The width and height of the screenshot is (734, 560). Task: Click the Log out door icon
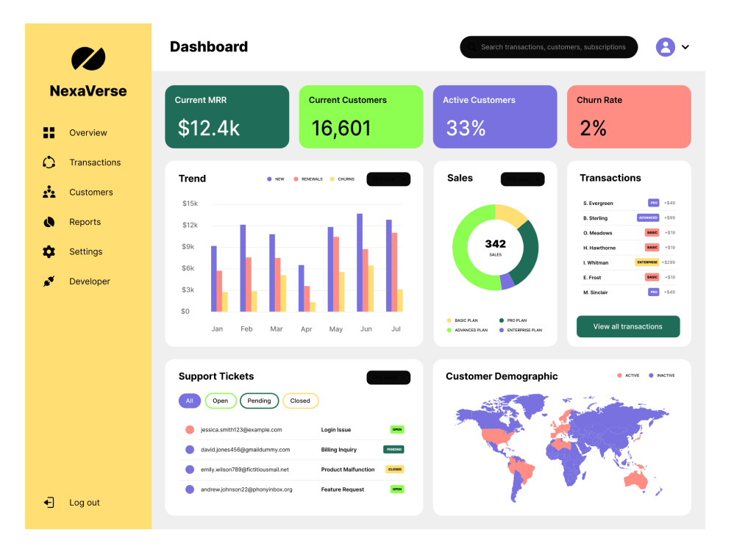[x=49, y=503]
